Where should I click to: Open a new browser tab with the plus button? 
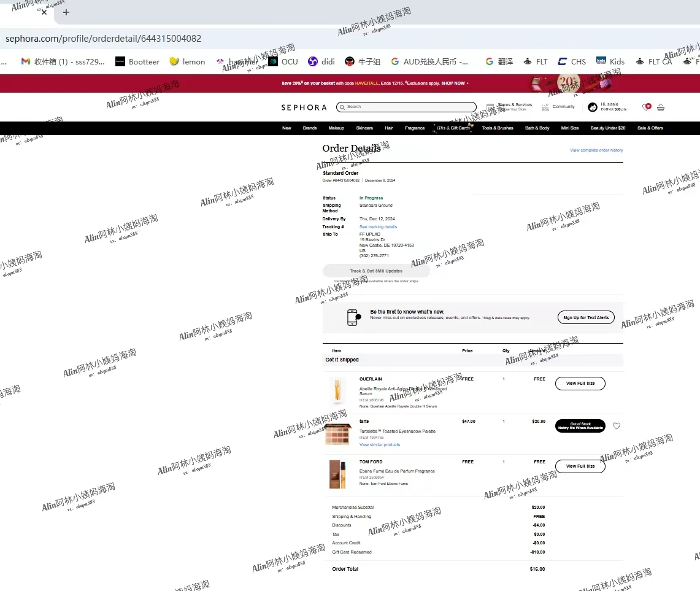(66, 12)
